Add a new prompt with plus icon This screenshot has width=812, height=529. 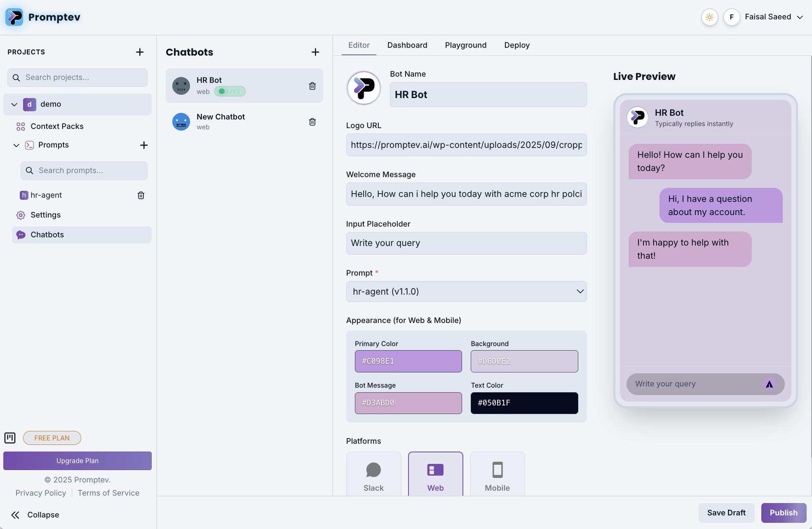144,145
